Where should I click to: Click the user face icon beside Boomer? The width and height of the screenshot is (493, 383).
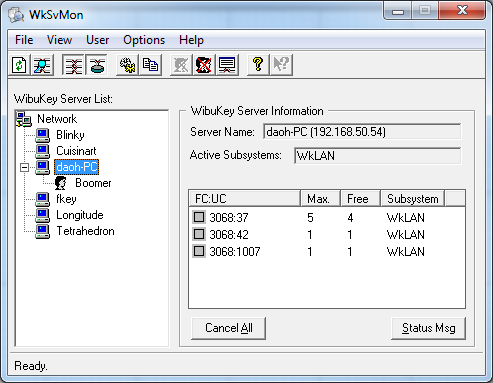click(61, 183)
